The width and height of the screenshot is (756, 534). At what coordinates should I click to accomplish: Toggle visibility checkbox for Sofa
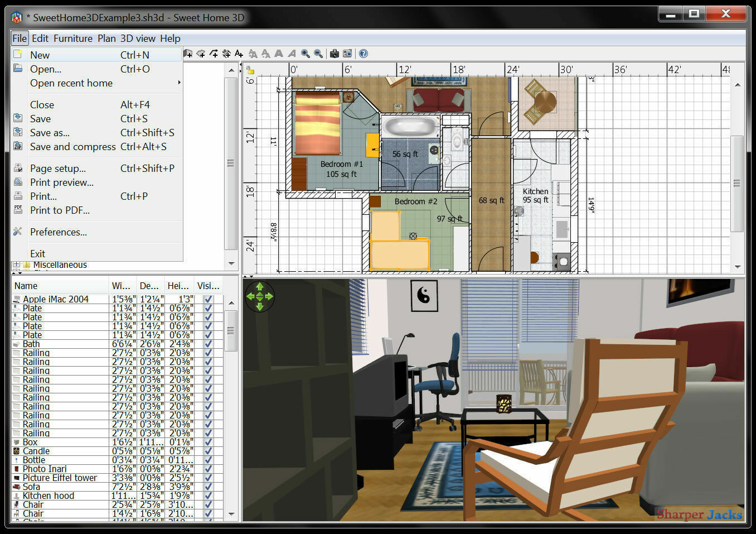point(209,487)
